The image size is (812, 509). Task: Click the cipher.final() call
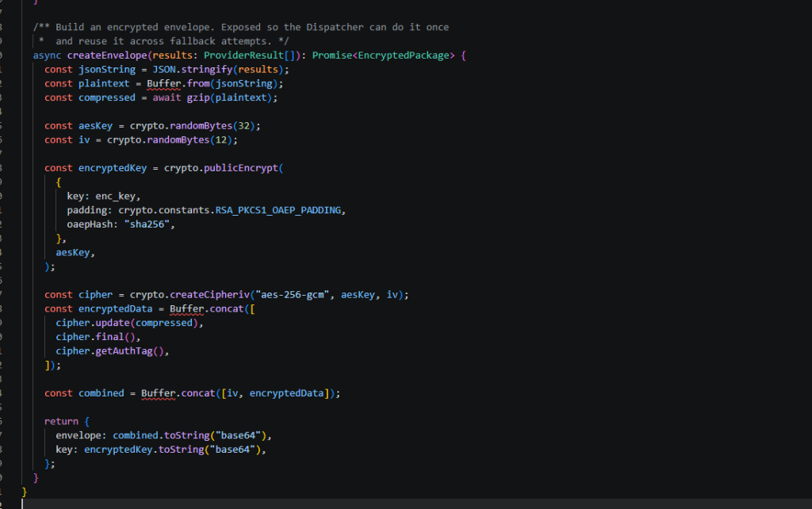pyautogui.click(x=96, y=337)
